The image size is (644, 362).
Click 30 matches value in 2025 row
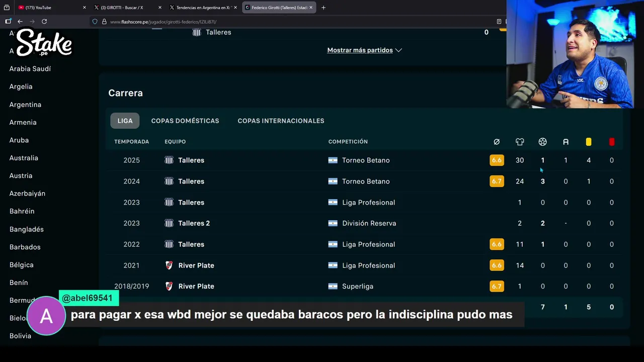click(x=520, y=160)
